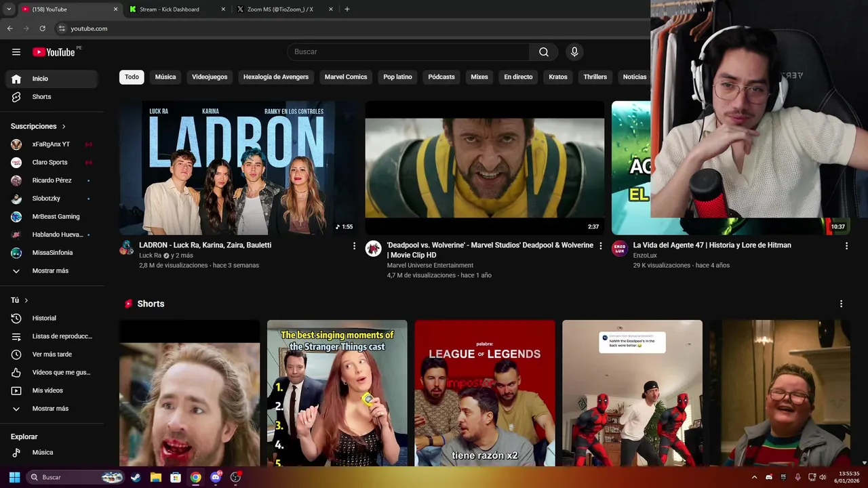Select the Todo filter chip
The image size is (868, 488).
click(x=132, y=77)
